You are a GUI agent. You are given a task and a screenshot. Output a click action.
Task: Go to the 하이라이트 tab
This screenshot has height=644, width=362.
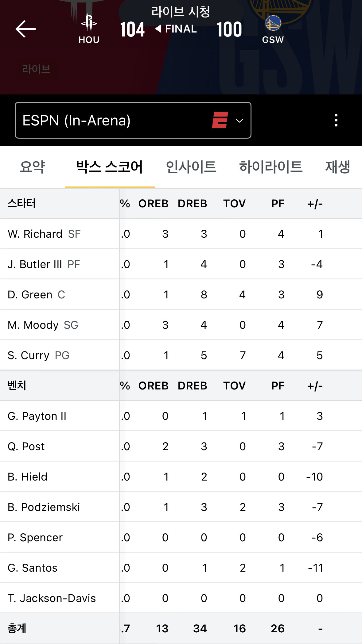point(271,167)
